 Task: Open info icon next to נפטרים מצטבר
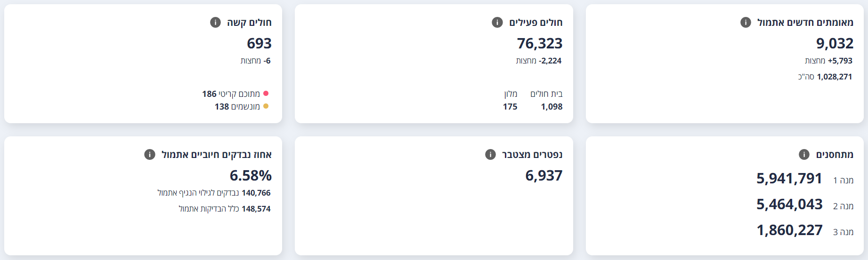tap(490, 155)
